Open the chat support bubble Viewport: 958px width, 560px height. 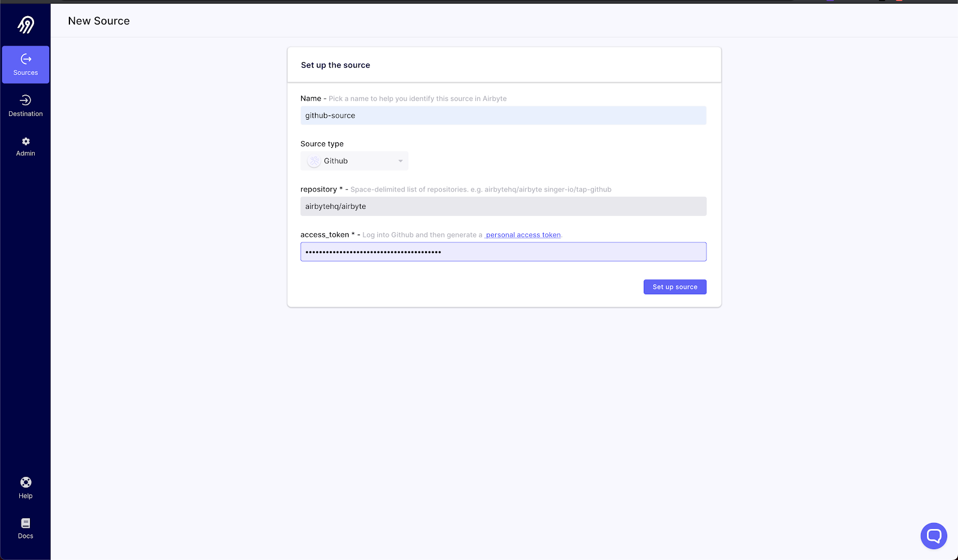coord(933,535)
